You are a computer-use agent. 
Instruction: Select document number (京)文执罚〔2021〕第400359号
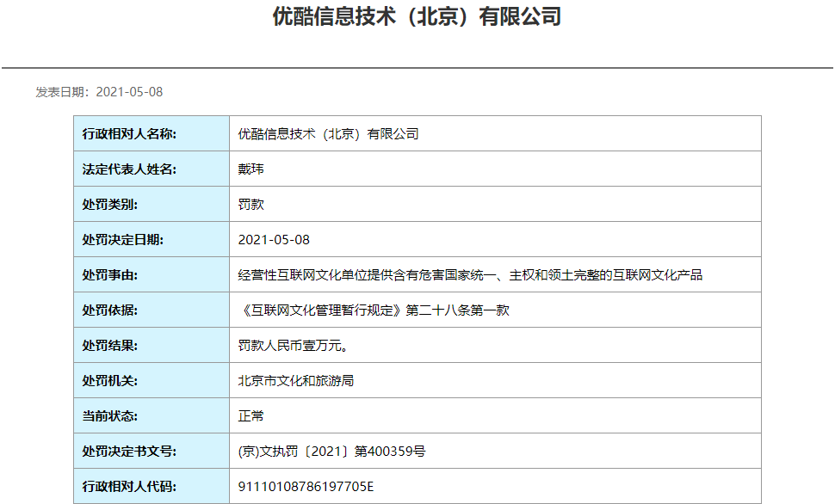[x=331, y=452]
